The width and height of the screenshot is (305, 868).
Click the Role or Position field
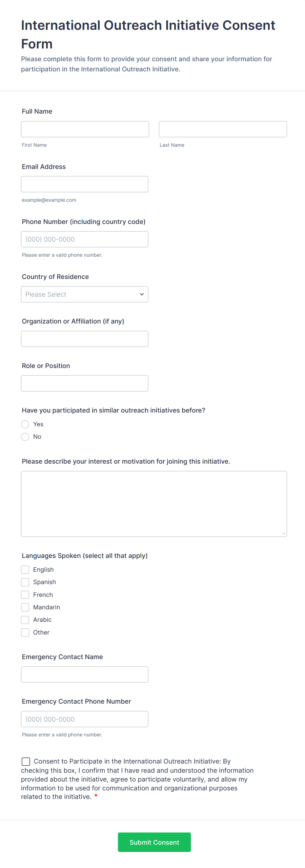point(84,383)
